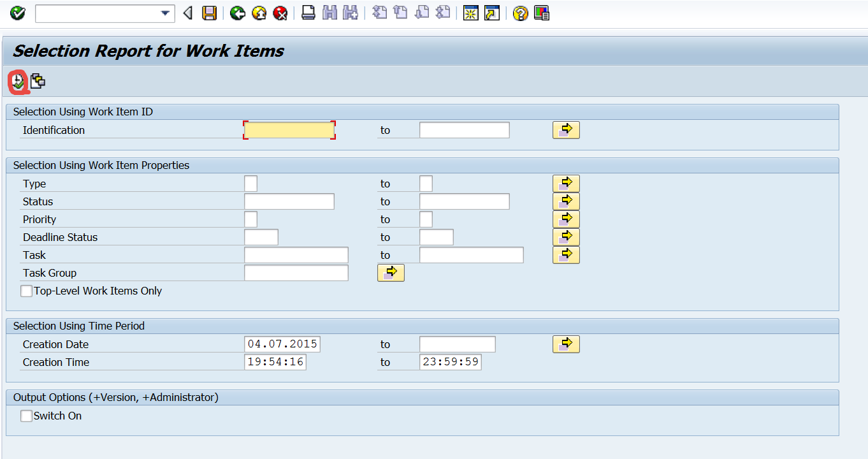The height and width of the screenshot is (459, 868).
Task: Enable Top-Level Work Items Only
Action: pyautogui.click(x=26, y=291)
